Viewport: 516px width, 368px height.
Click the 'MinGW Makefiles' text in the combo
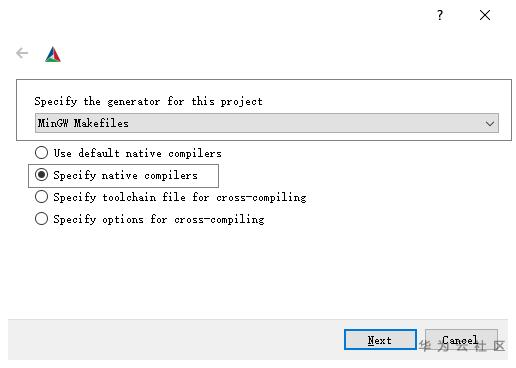click(83, 123)
